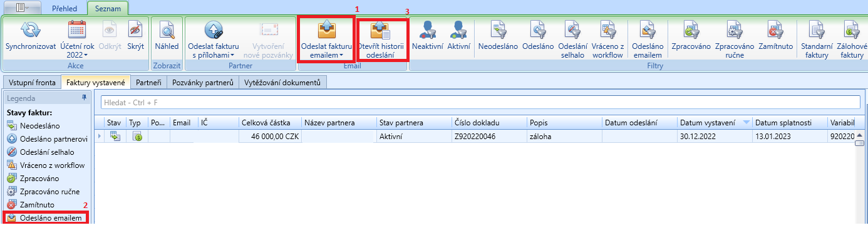The width and height of the screenshot is (868, 240).
Task: Click the 13.01.2023 due date cell
Action: coord(790,136)
